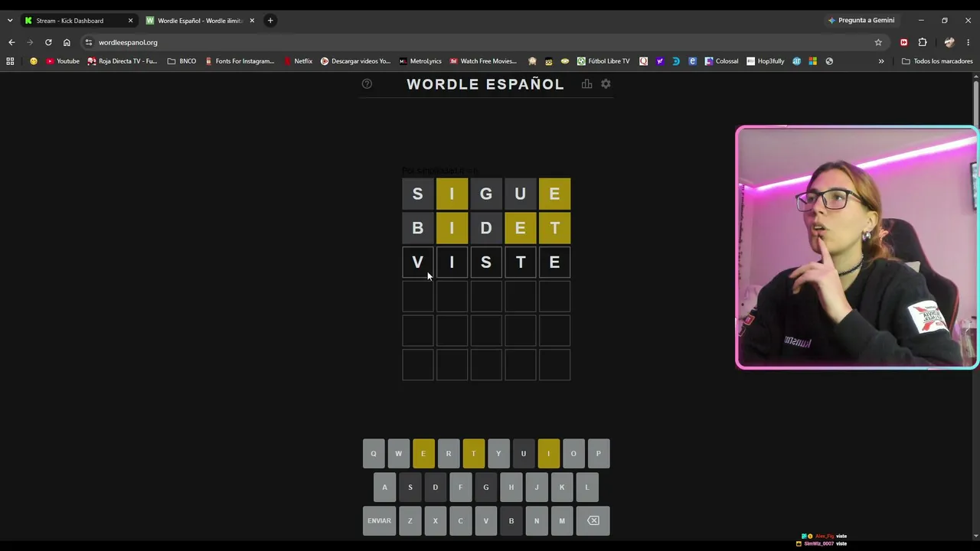Image resolution: width=980 pixels, height=551 pixels.
Task: Bookmark this page with the star icon
Action: click(878, 42)
